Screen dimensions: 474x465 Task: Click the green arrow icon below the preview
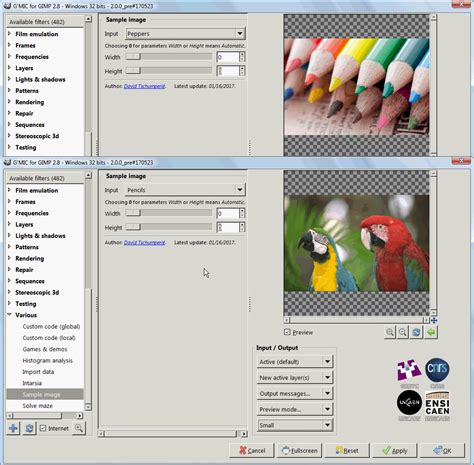[431, 332]
